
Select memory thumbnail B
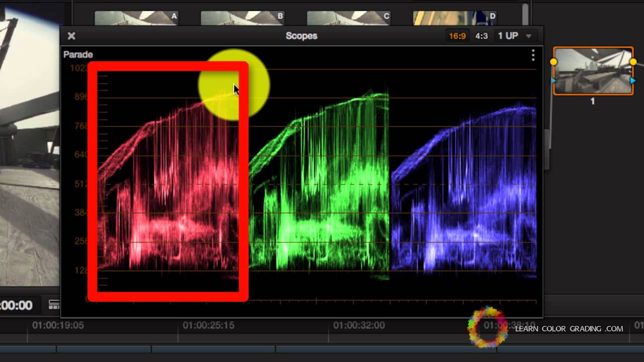242,18
